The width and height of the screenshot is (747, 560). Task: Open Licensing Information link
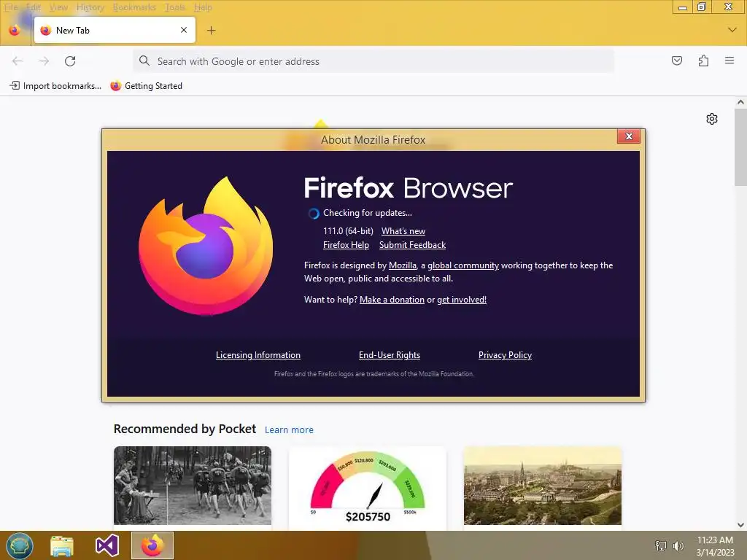point(258,355)
